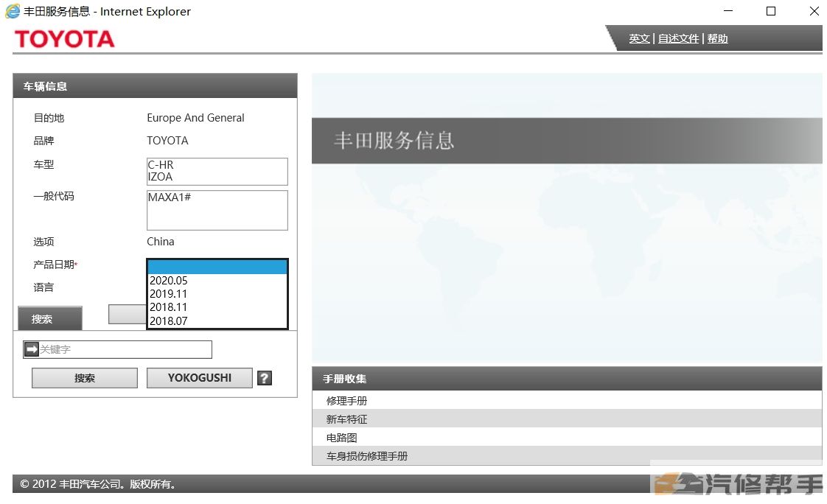Screen dimensions: 827x504
Task: Click the 语言 field label
Action: 43,287
